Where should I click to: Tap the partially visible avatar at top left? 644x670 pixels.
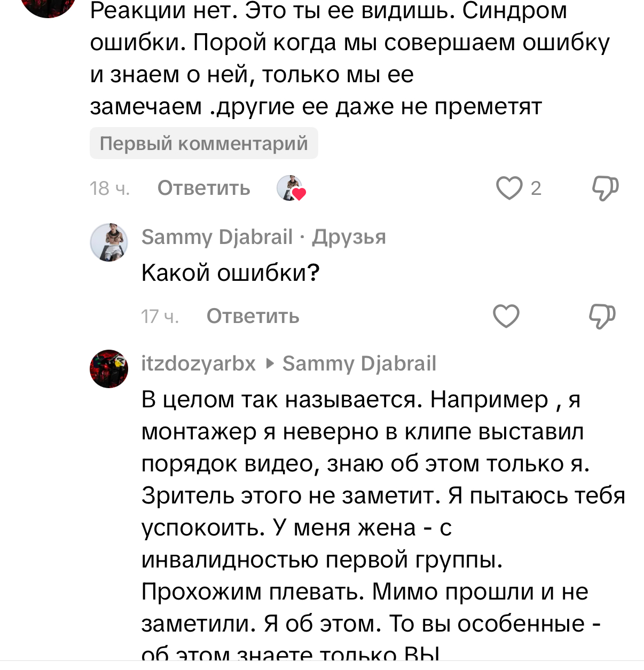[48, 7]
